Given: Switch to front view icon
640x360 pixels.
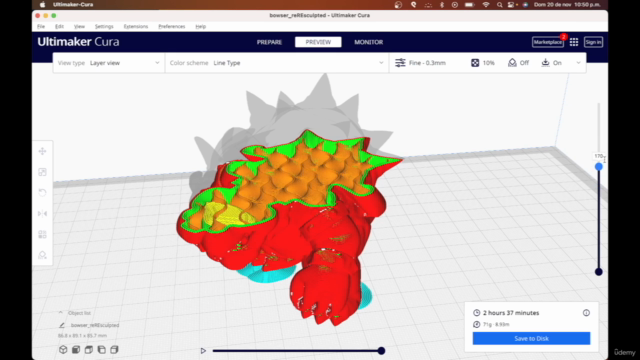Looking at the screenshot, I should pos(76,350).
